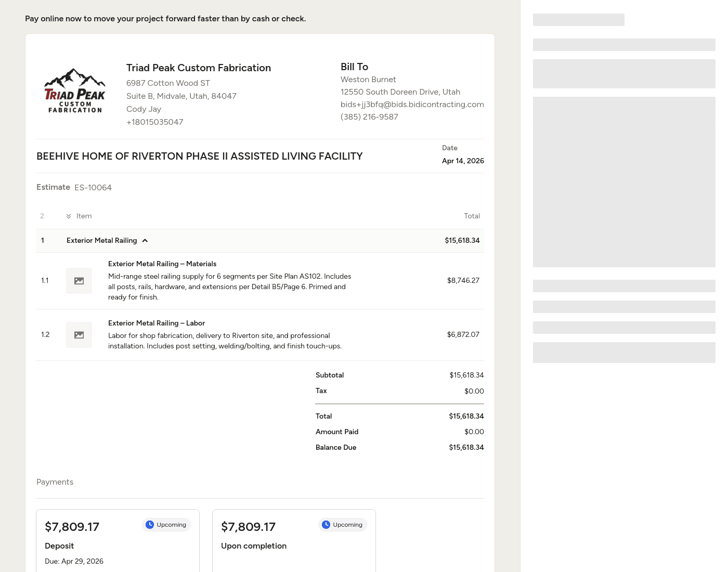Click the double-chevron icon beside the Item header
Image resolution: width=728 pixels, height=572 pixels.
69,216
